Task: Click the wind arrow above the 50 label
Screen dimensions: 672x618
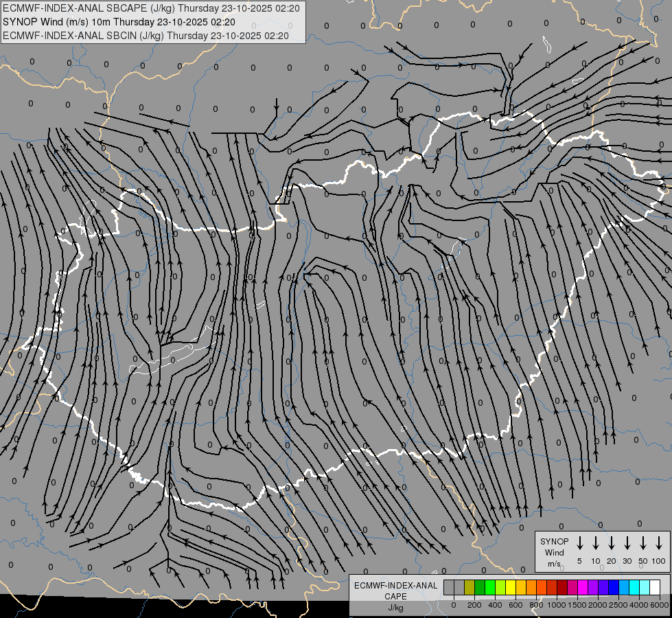Action: [x=643, y=543]
